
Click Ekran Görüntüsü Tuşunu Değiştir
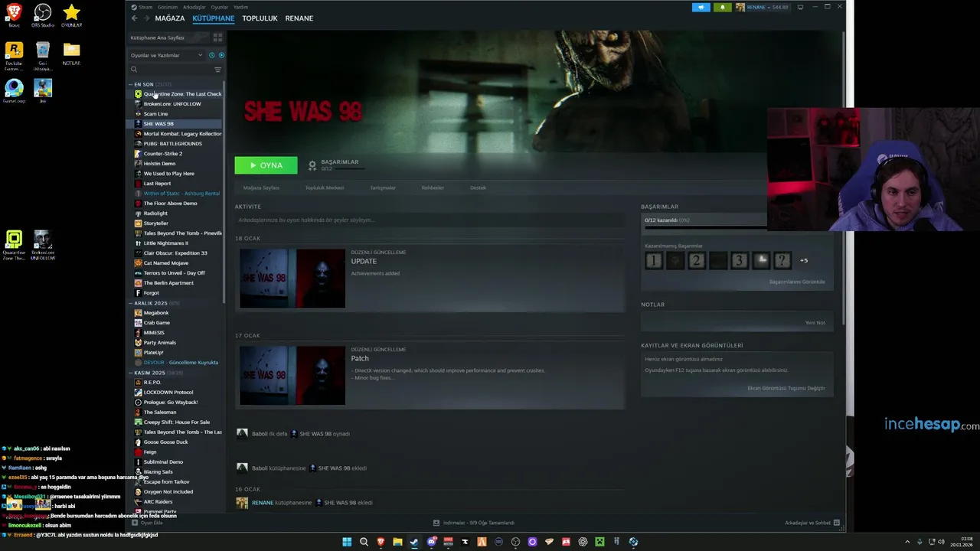click(786, 389)
